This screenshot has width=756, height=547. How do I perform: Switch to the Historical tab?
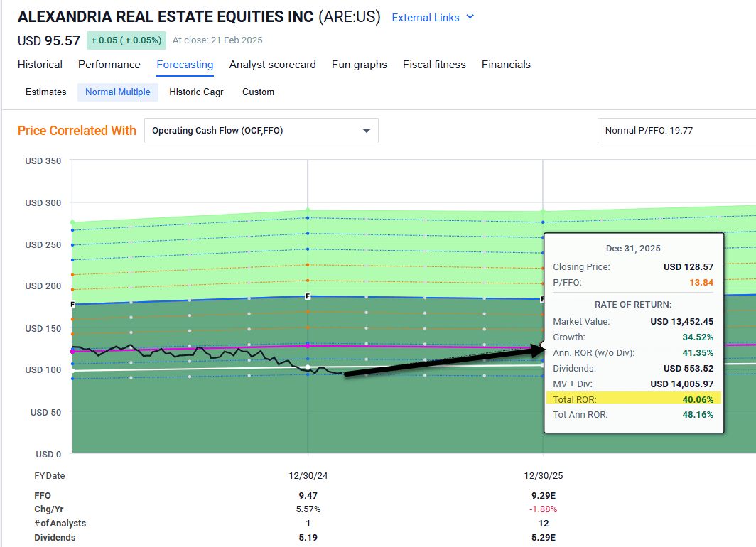pos(40,65)
